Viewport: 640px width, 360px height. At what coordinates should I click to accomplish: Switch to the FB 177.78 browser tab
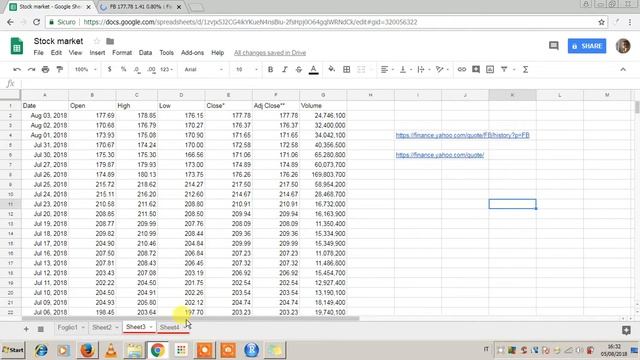[x=141, y=7]
